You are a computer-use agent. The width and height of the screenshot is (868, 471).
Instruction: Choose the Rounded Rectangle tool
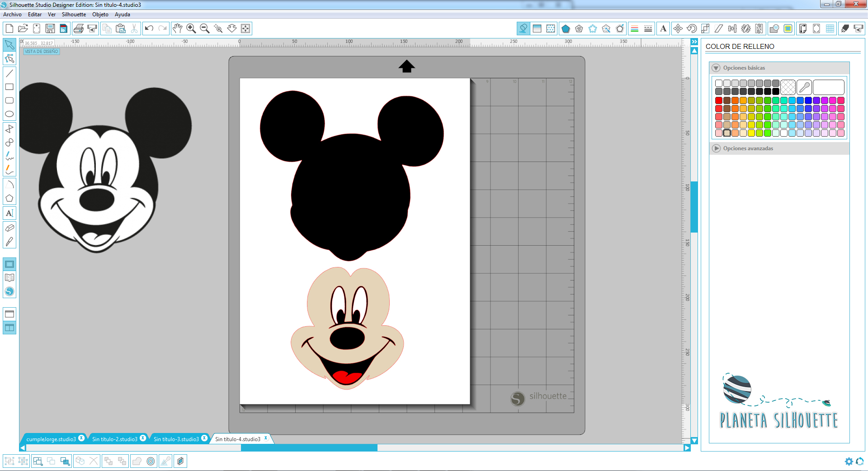(9, 100)
